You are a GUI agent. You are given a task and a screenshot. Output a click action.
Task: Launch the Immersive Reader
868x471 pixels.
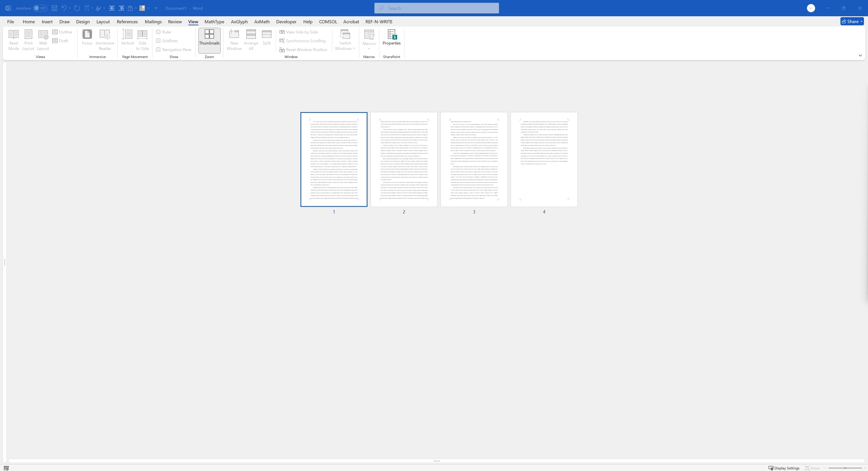tap(105, 40)
